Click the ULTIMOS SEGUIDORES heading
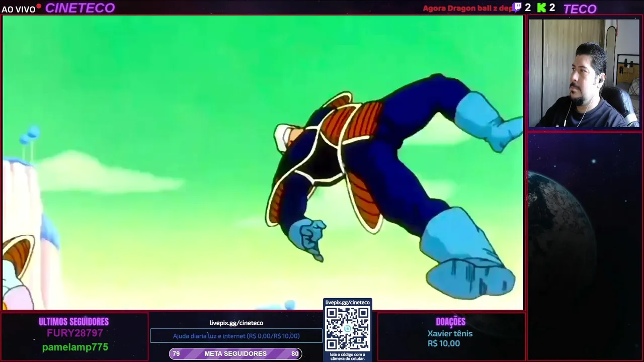The image size is (644, 362). point(73,322)
